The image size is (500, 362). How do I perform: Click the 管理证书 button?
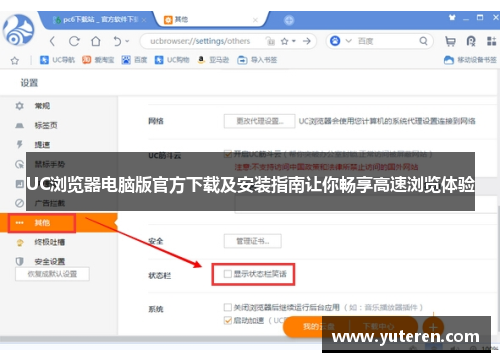tap(253, 241)
